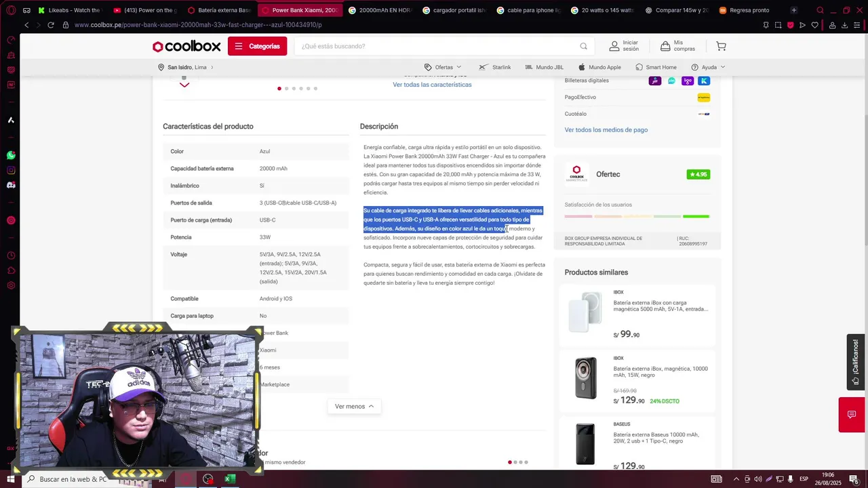Expand the red down arrow under thumbnails
Screen dimensions: 868x488
184,85
